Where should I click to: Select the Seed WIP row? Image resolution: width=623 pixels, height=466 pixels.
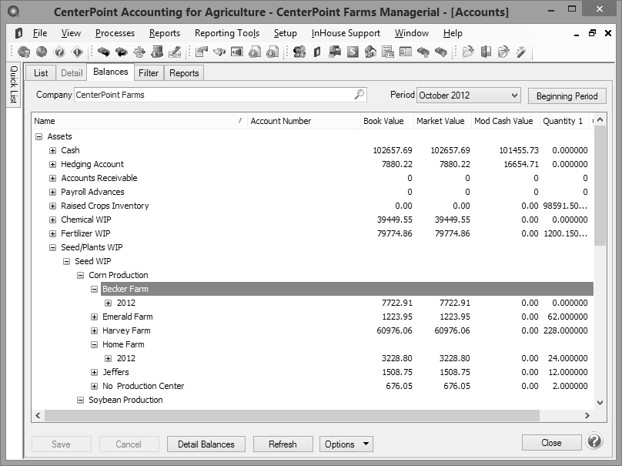click(x=312, y=261)
